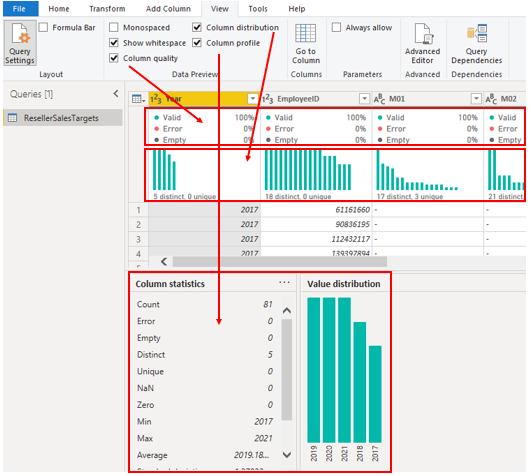Click the File button

(19, 9)
